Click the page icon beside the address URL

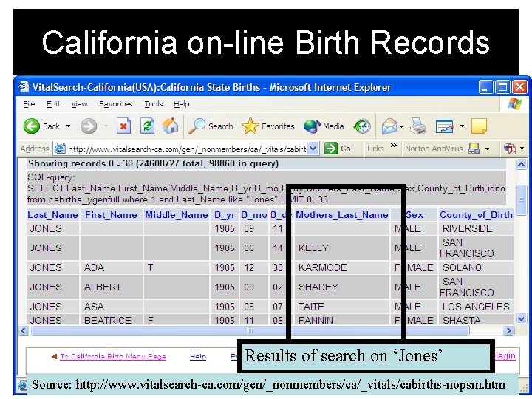[x=60, y=149]
